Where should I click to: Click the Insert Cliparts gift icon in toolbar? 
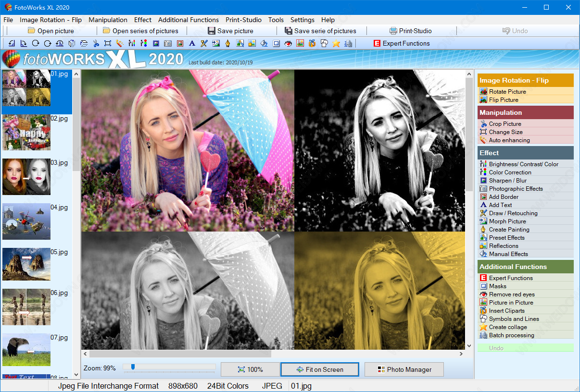(312, 43)
